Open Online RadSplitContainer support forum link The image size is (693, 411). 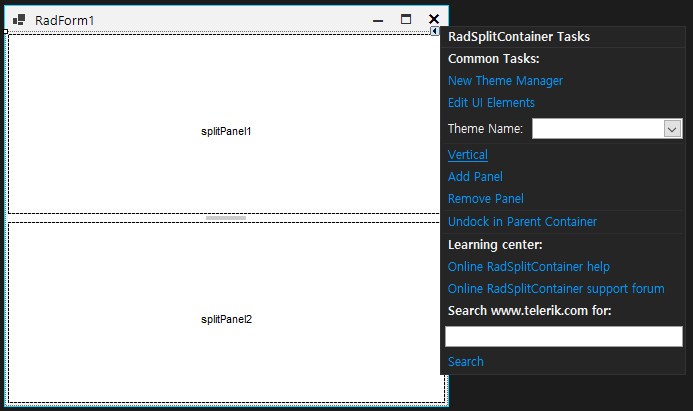click(556, 289)
